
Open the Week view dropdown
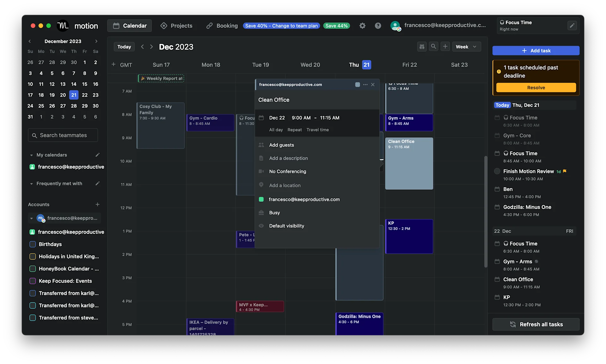[467, 46]
